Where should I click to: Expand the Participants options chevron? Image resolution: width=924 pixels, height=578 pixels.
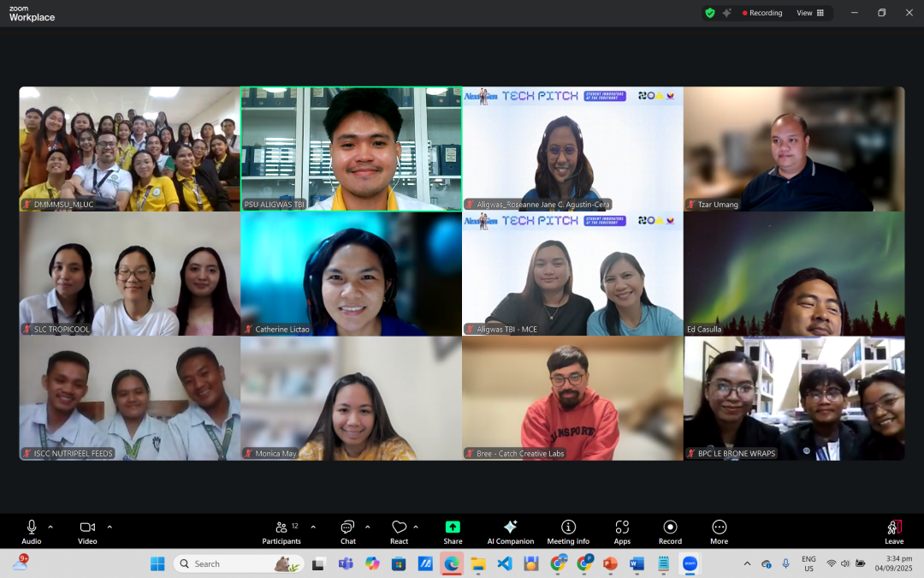pos(313,527)
